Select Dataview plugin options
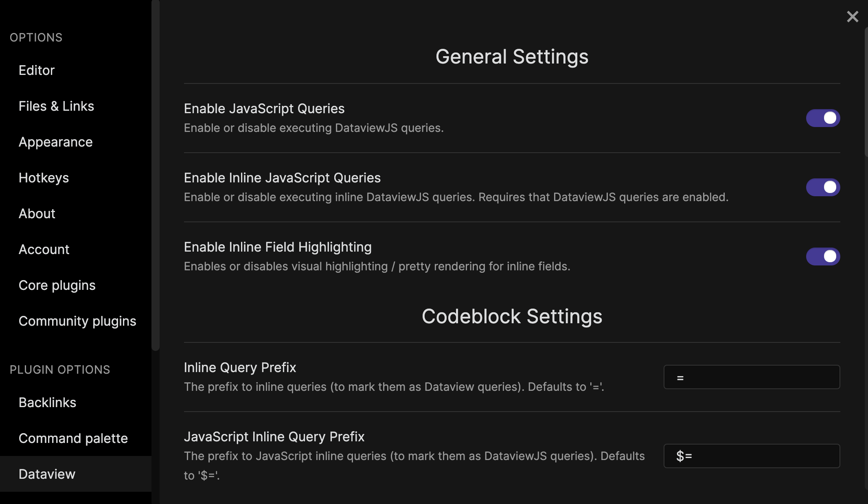 (47, 474)
